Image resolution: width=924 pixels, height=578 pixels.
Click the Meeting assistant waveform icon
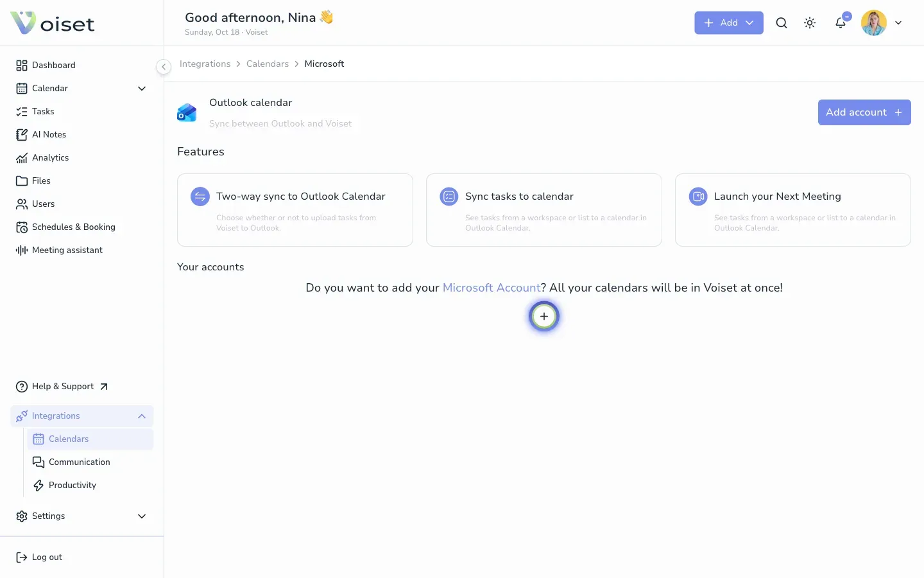click(22, 250)
